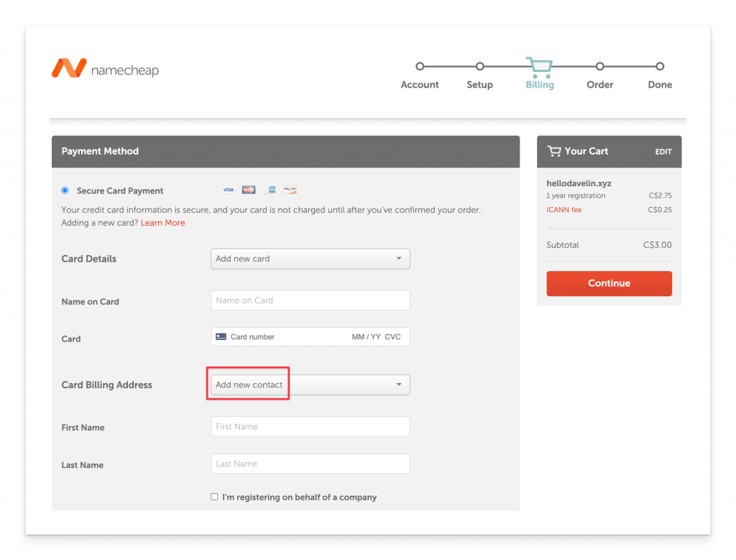736x560 pixels.
Task: Click the Payment Method header title
Action: pyautogui.click(x=100, y=151)
